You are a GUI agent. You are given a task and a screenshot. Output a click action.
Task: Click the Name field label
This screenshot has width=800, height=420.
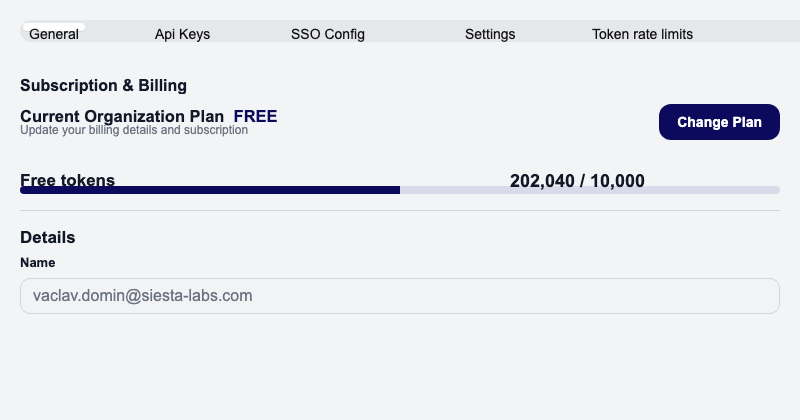(38, 262)
